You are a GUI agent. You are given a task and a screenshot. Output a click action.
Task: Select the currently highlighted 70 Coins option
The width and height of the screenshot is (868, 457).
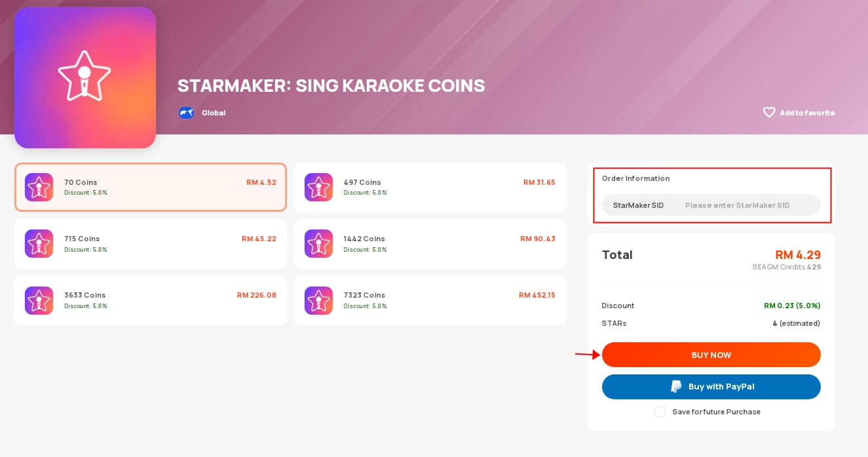point(150,187)
